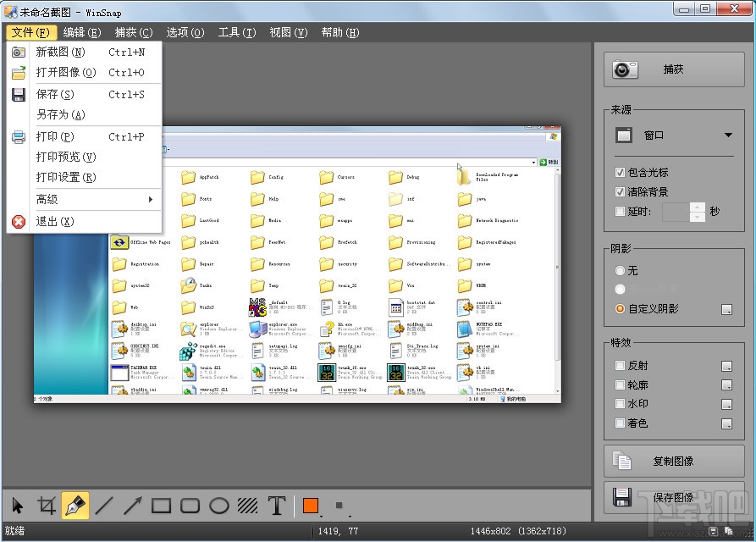The image size is (756, 542).
Task: Select the Arrow drawing tool
Action: 132,505
